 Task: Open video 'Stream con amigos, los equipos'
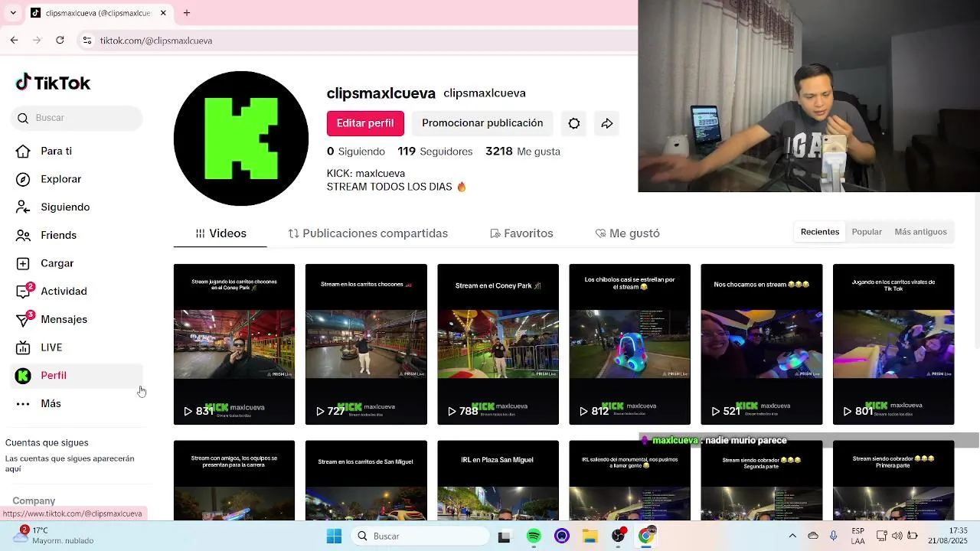click(234, 481)
